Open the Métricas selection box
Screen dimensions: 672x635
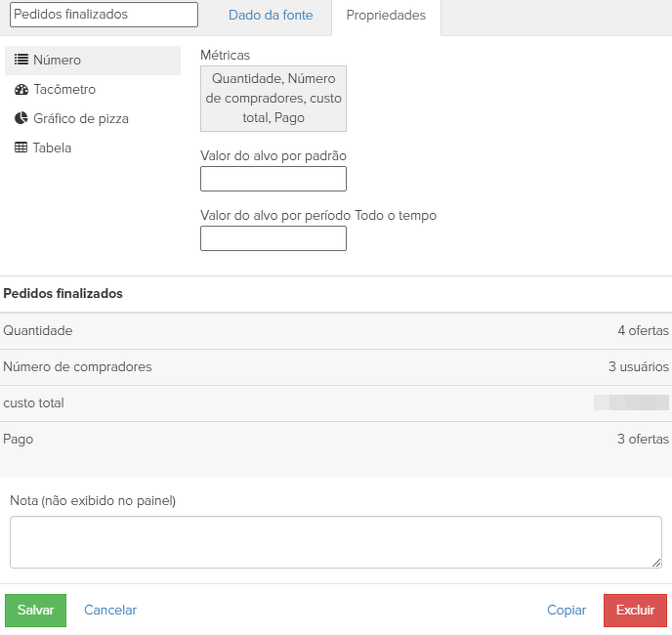tap(273, 99)
